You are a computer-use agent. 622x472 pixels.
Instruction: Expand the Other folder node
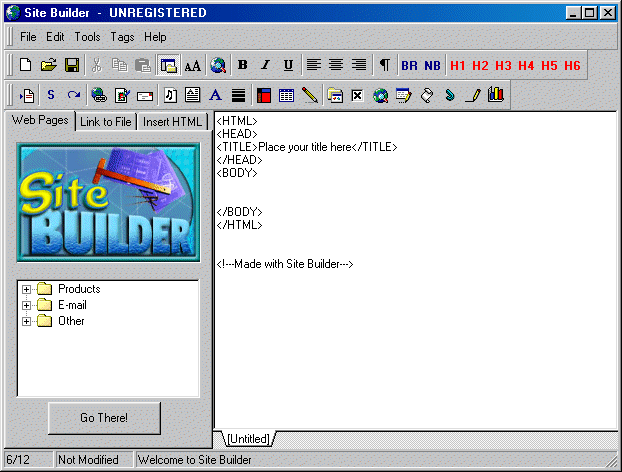click(26, 321)
